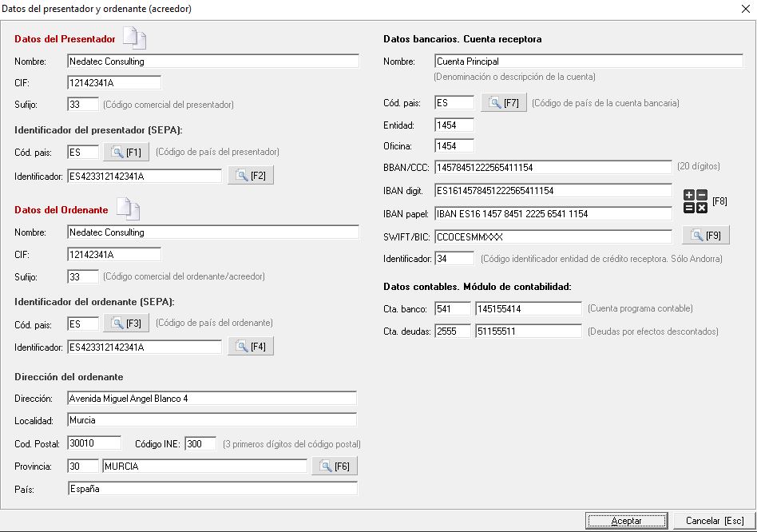Click the IBAN calculator icon [F8]
The width and height of the screenshot is (757, 532).
pos(695,201)
